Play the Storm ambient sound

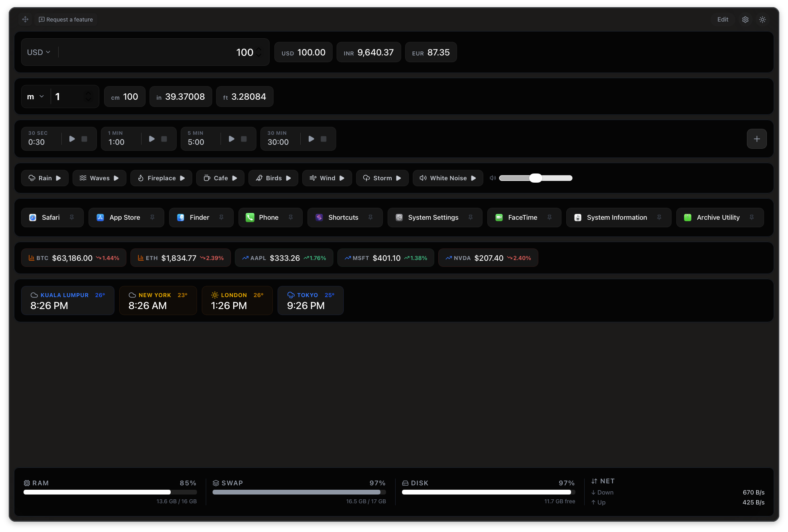coord(382,178)
